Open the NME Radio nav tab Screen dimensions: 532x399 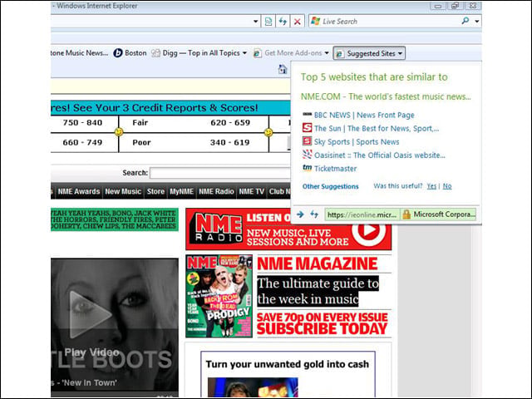[216, 191]
